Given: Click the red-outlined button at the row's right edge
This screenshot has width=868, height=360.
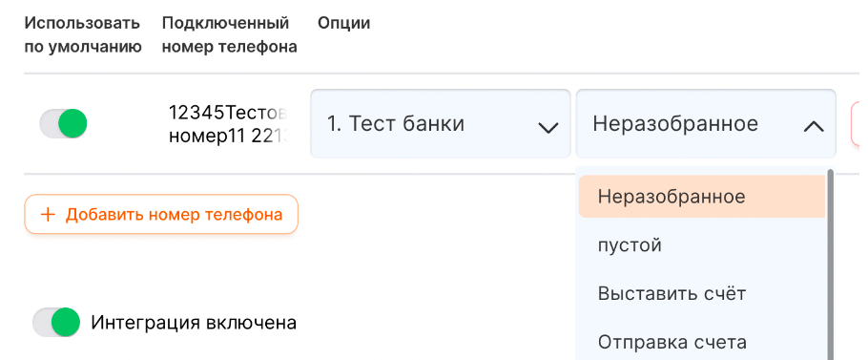Looking at the screenshot, I should tap(859, 123).
